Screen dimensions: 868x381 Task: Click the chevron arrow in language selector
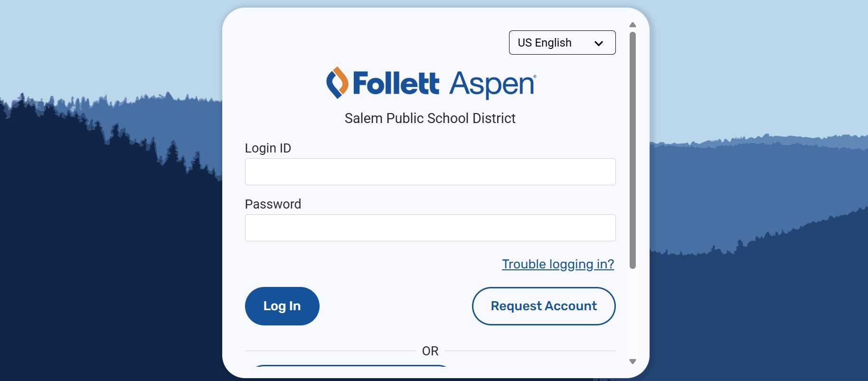tap(599, 43)
